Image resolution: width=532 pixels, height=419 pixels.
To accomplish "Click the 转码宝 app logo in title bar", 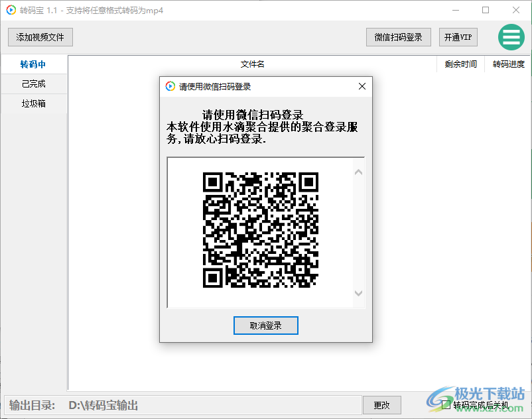I will click(11, 10).
